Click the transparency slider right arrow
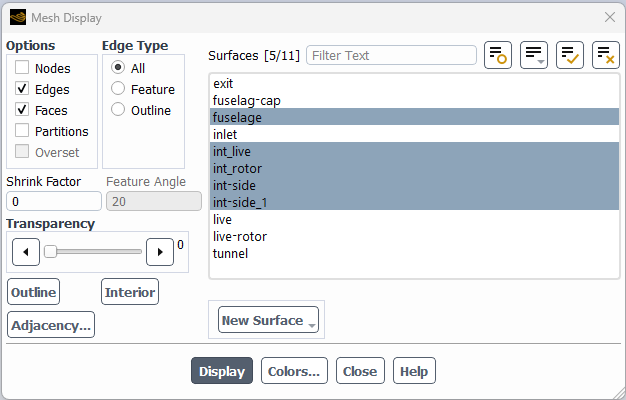Viewport: 626px width, 400px height. 160,252
